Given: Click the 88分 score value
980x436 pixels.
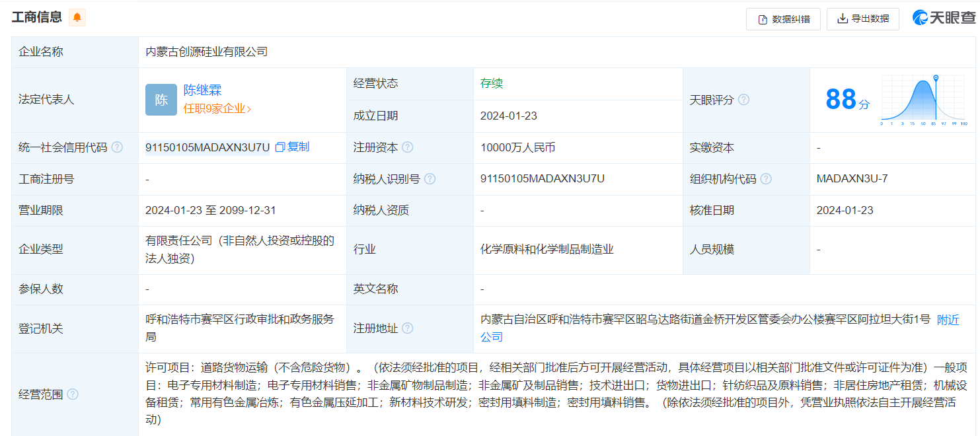Looking at the screenshot, I should click(x=847, y=100).
